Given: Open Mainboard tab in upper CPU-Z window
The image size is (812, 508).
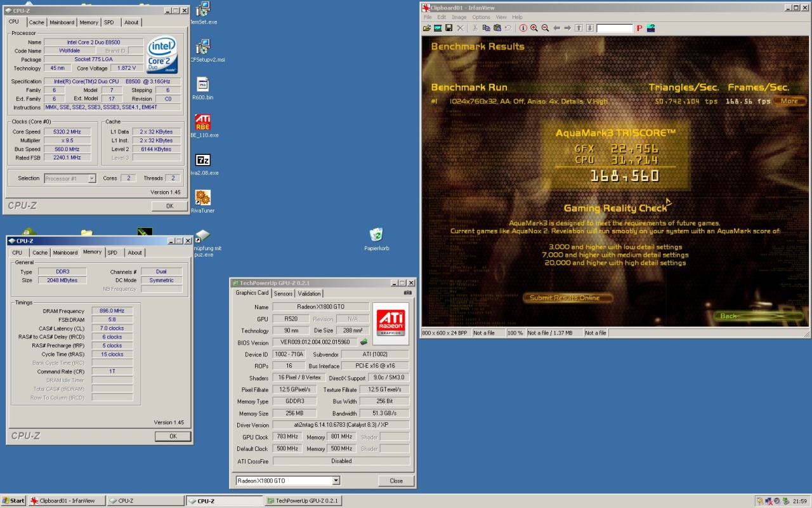Looking at the screenshot, I should pos(62,22).
